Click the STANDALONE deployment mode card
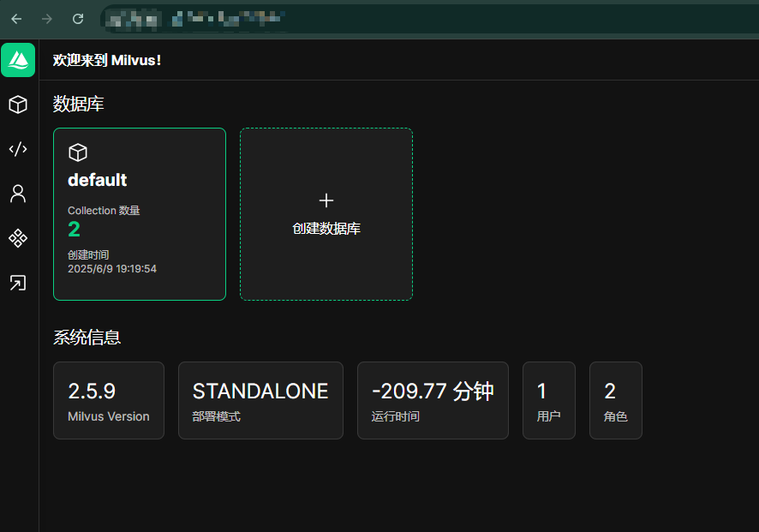The image size is (759, 532). point(261,400)
